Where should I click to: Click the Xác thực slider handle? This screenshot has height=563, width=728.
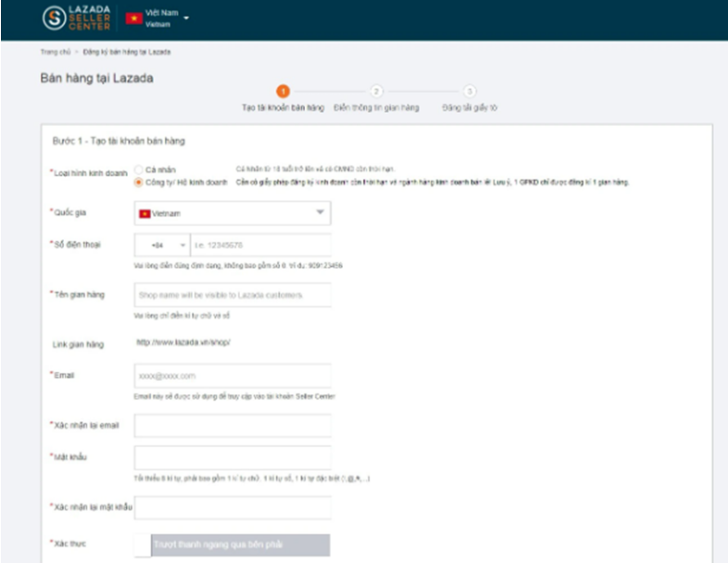point(143,544)
